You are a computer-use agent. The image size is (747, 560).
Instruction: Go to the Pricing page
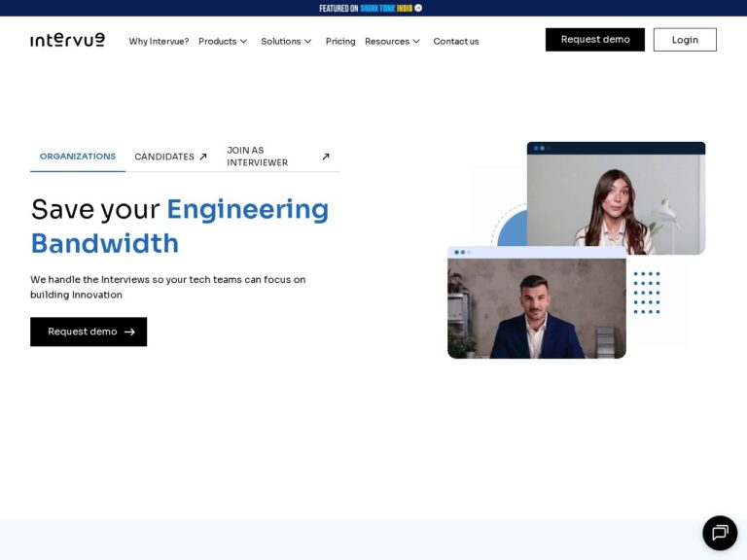click(x=340, y=41)
